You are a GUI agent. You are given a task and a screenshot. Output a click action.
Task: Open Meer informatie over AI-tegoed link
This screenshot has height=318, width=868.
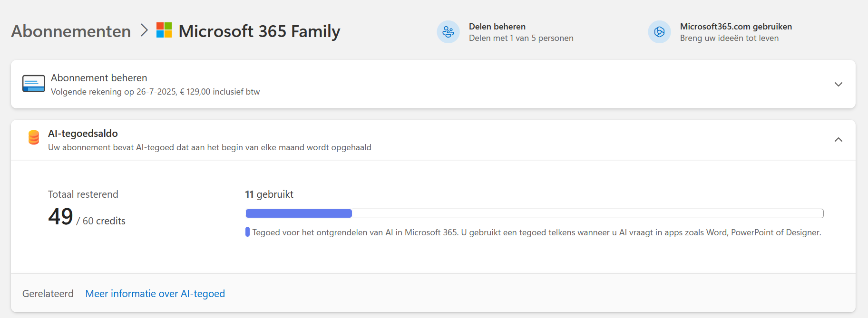click(155, 294)
